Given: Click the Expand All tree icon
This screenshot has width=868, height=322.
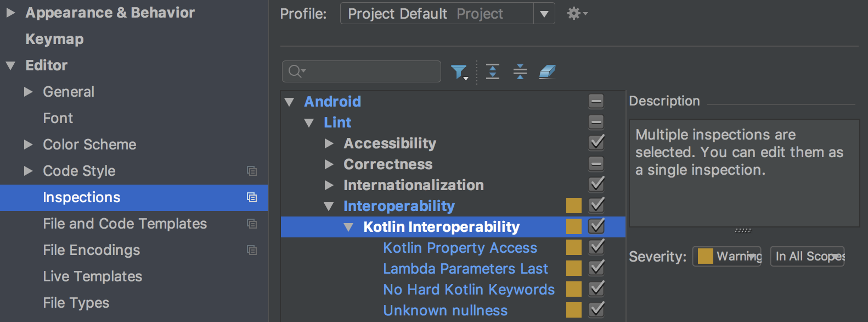Looking at the screenshot, I should click(x=493, y=71).
